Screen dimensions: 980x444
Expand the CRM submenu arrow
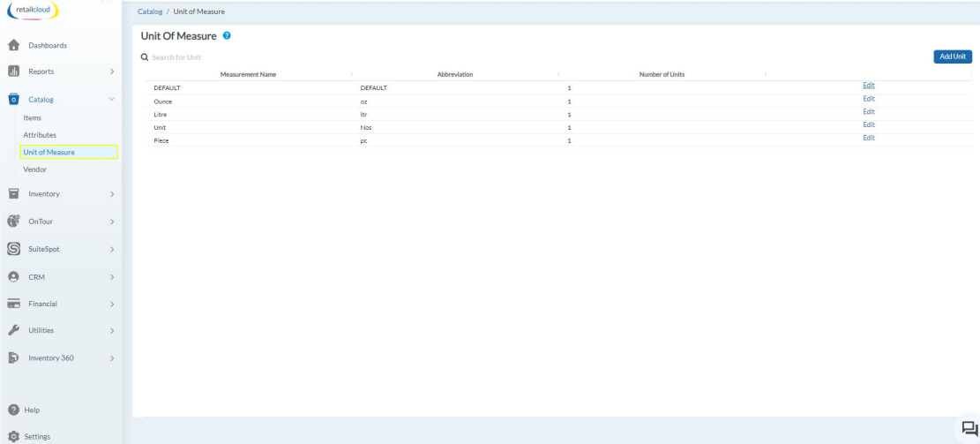point(111,277)
